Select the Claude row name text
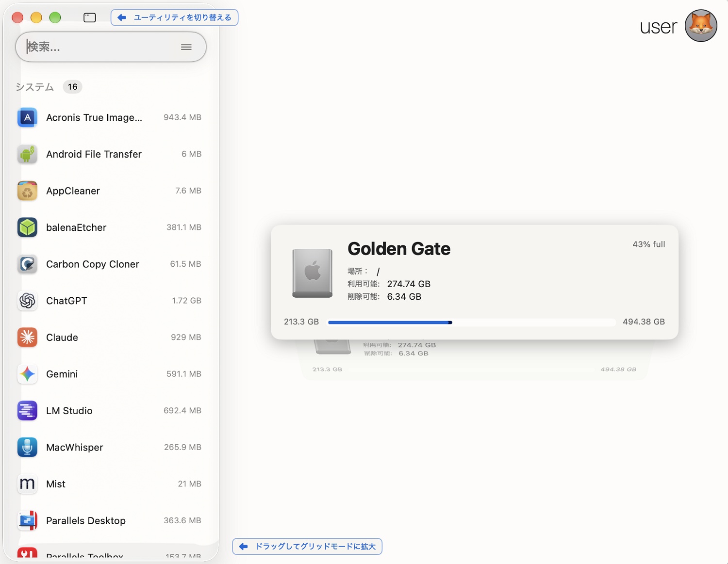The height and width of the screenshot is (564, 728). click(x=62, y=338)
